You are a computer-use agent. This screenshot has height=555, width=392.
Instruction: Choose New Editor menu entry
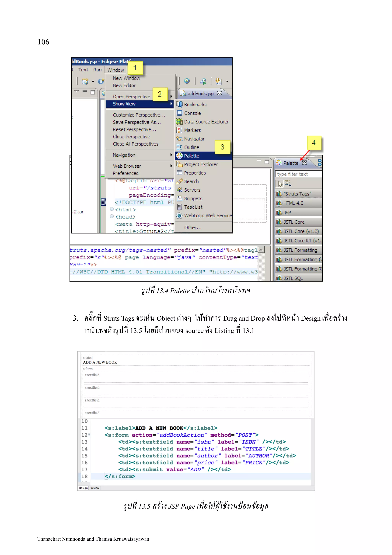point(124,86)
